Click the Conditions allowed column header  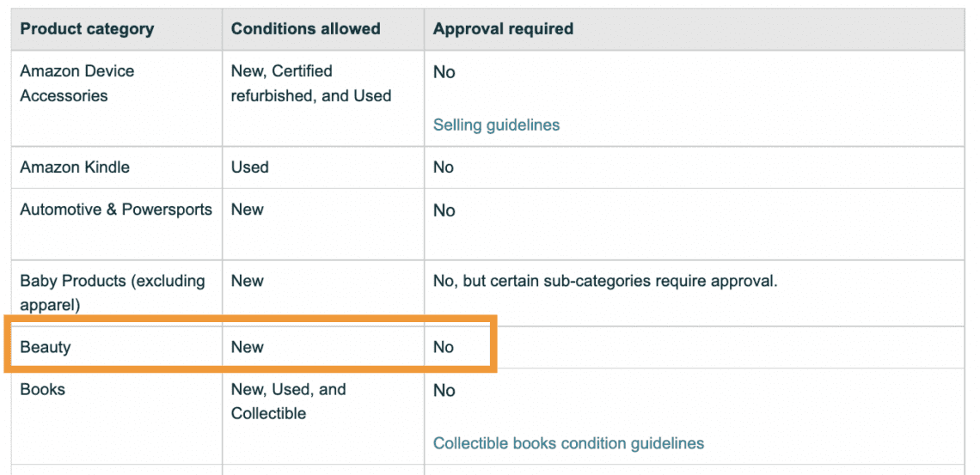click(x=305, y=29)
